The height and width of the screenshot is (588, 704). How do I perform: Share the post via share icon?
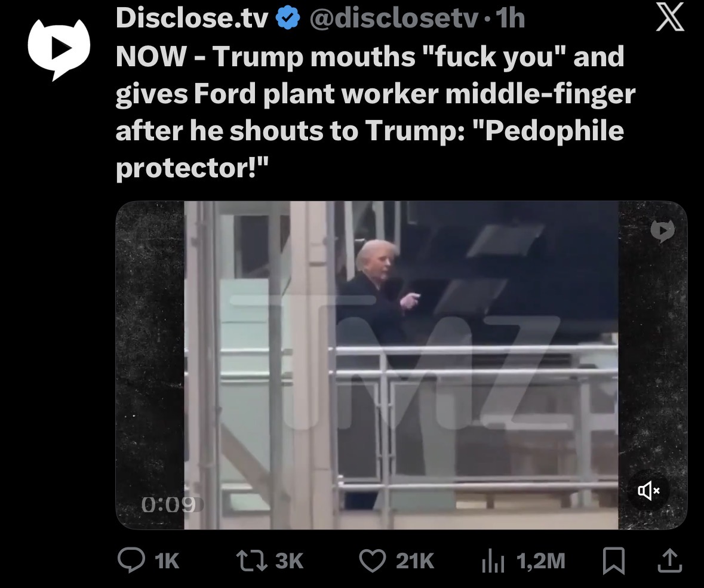pos(670,560)
